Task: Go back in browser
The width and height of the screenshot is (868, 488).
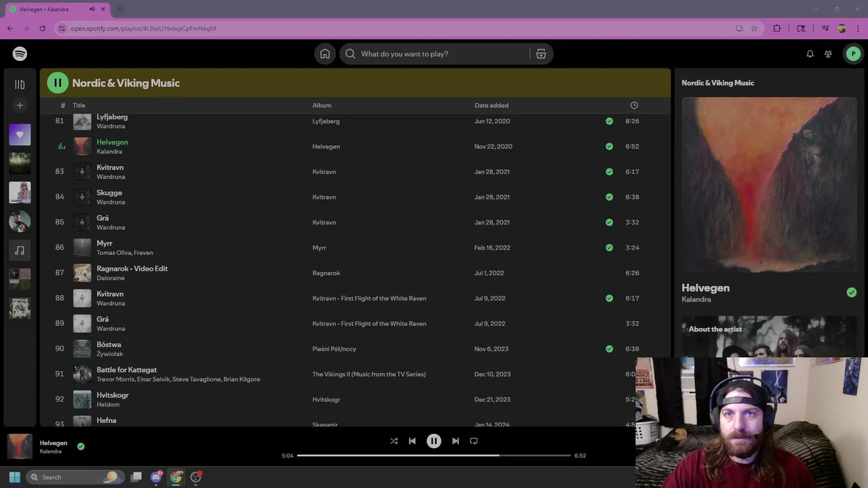Action: point(9,28)
